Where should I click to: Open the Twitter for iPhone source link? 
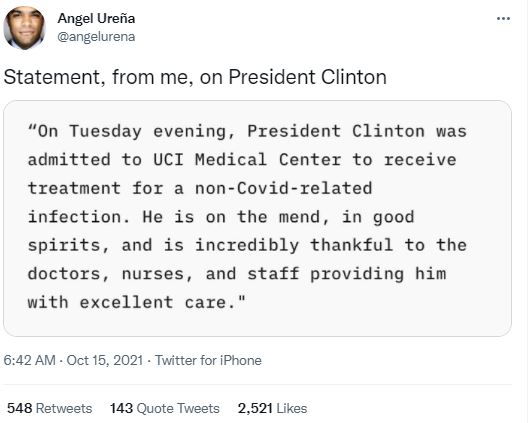point(208,360)
